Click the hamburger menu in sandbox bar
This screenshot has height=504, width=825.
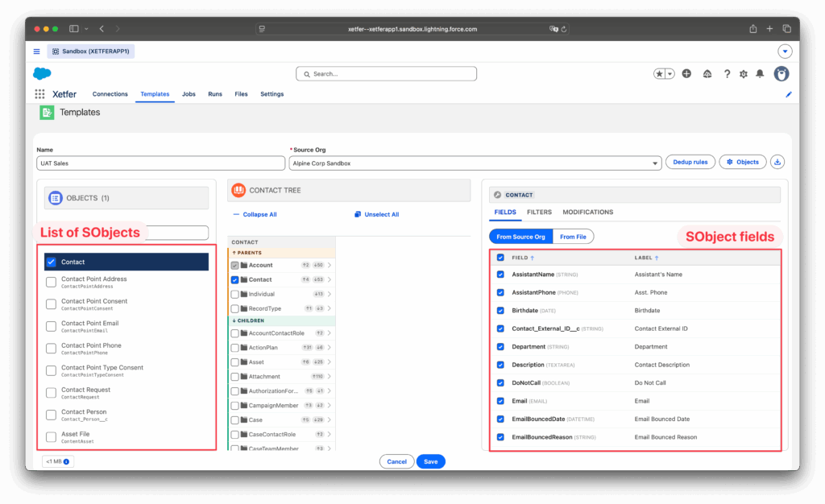[37, 52]
